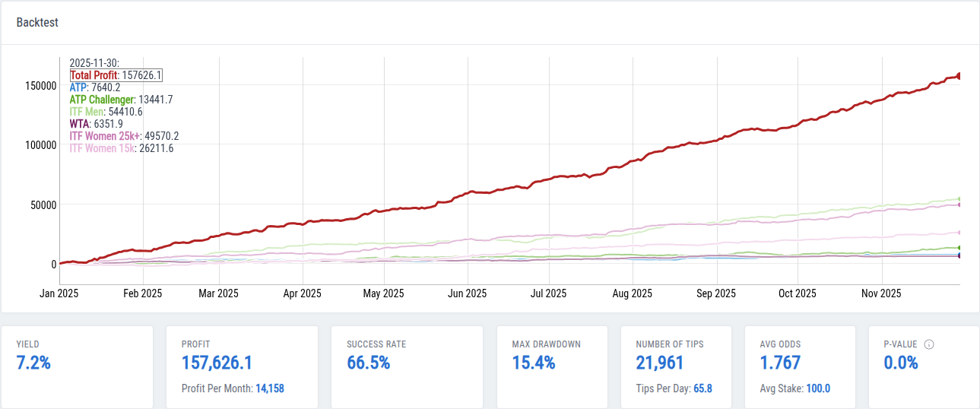Image resolution: width=980 pixels, height=409 pixels.
Task: Click the Backtest panel header
Action: [x=38, y=23]
